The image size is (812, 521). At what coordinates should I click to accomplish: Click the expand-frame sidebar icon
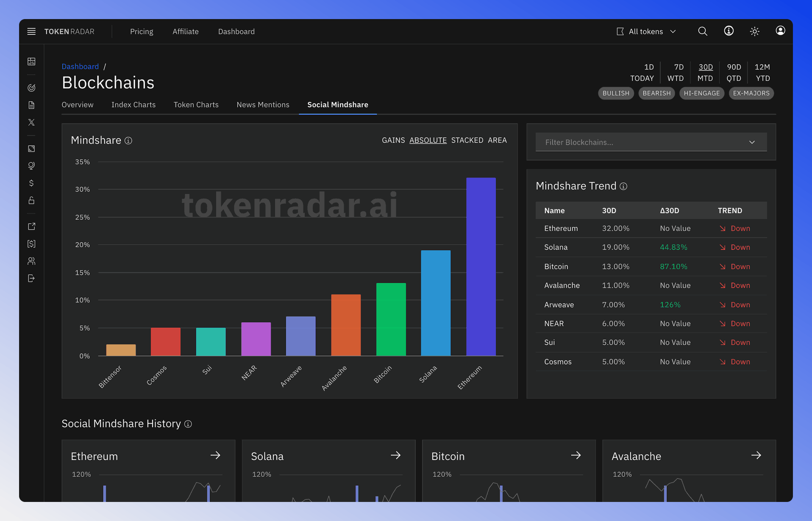(31, 149)
